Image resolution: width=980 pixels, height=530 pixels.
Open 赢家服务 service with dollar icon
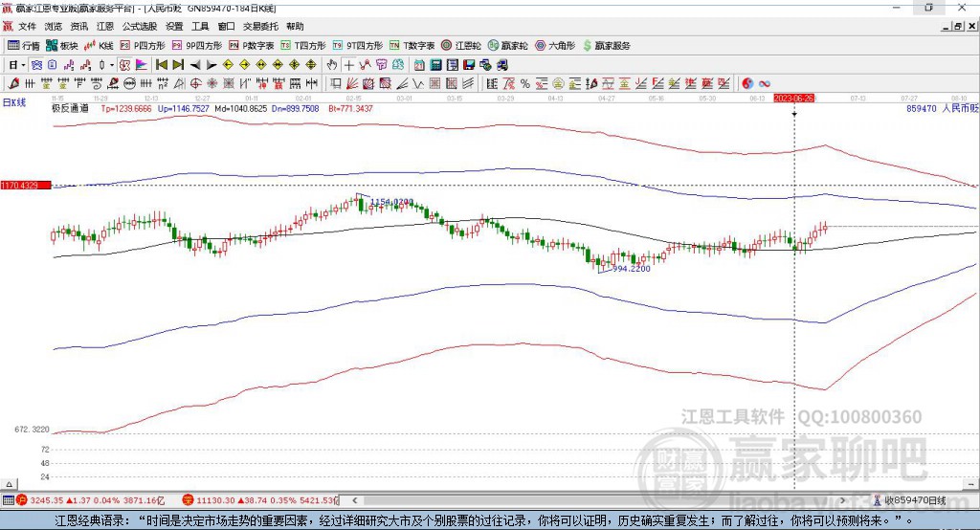coord(606,46)
